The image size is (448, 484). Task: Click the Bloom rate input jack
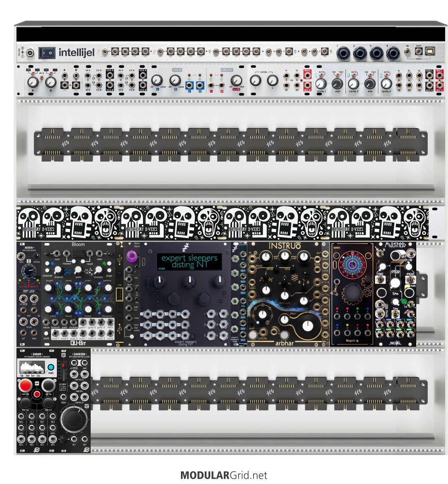tap(99, 253)
